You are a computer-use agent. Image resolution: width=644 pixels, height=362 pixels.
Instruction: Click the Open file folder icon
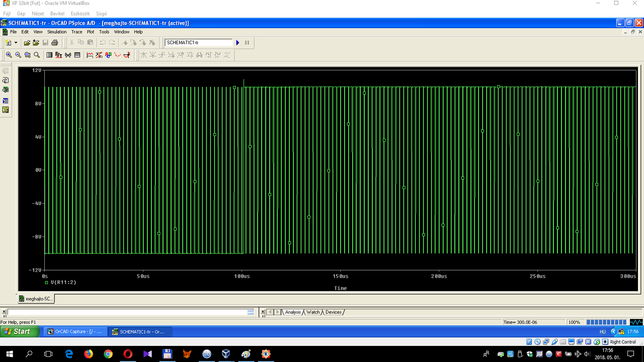click(x=27, y=43)
